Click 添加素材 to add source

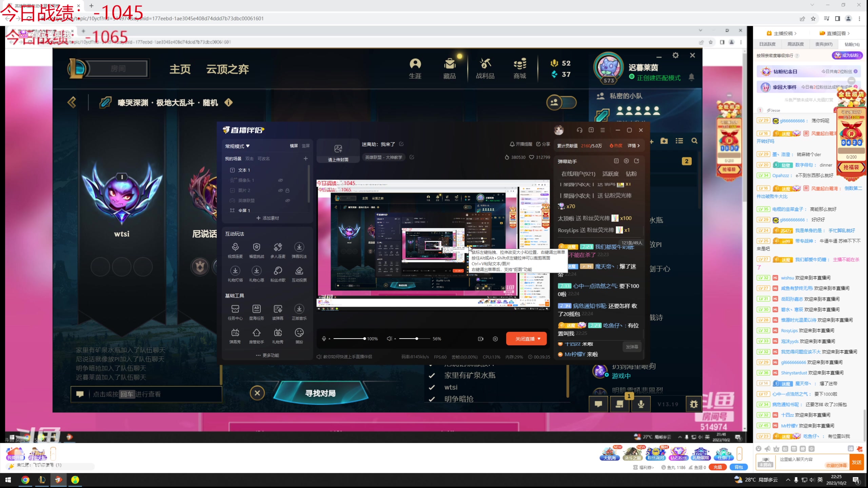point(268,218)
